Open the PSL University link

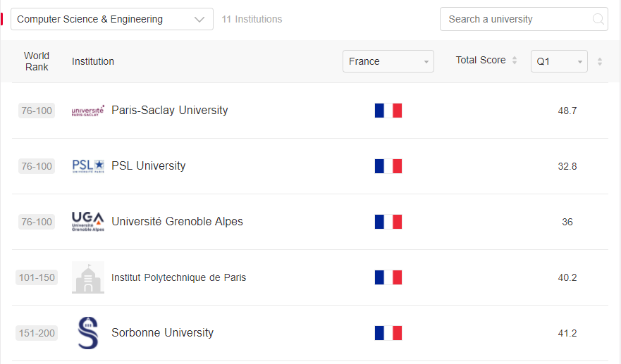[x=149, y=165]
